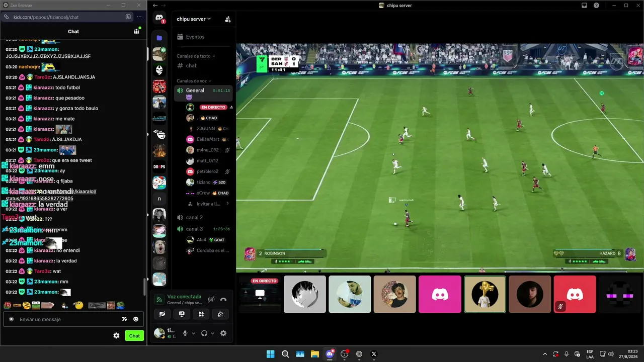This screenshot has height=362, width=644.
Task: Open Eventos in the channel list
Action: point(203,37)
